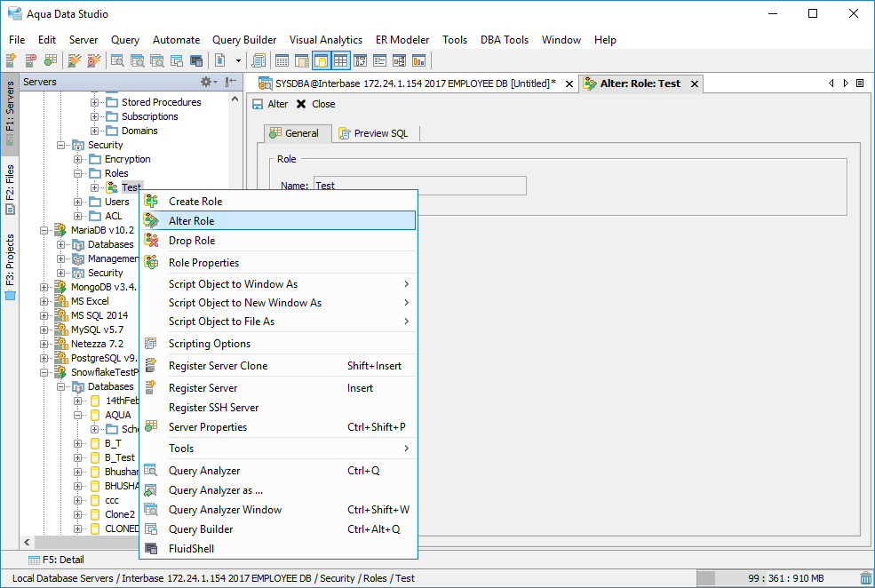Switch to the Preview SQL tab
Viewport: 875px width, 588px height.
tap(374, 133)
